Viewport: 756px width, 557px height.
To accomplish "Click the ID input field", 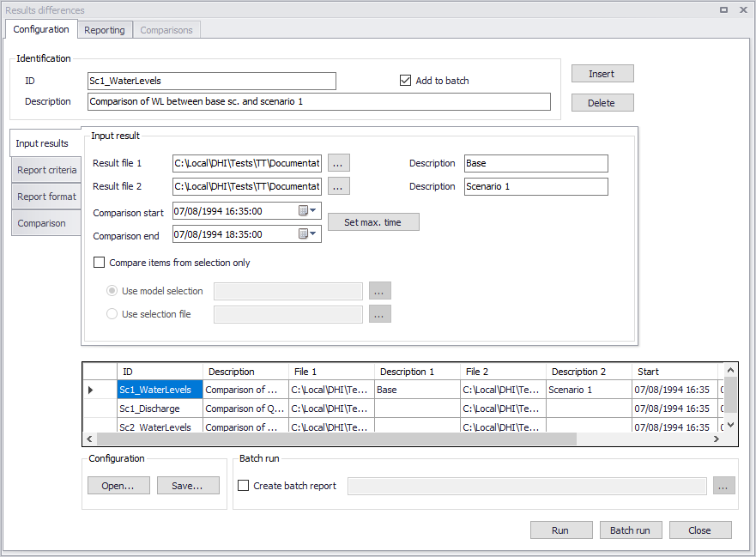I will 212,81.
